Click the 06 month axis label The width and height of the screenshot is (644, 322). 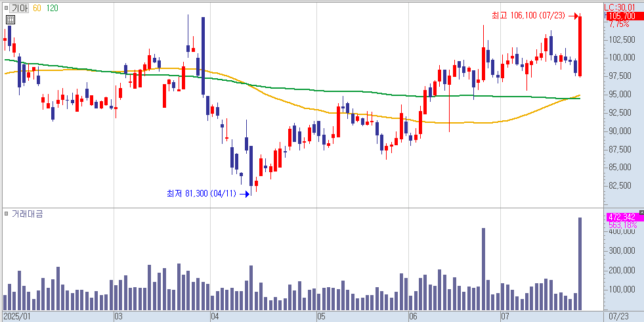(x=414, y=317)
